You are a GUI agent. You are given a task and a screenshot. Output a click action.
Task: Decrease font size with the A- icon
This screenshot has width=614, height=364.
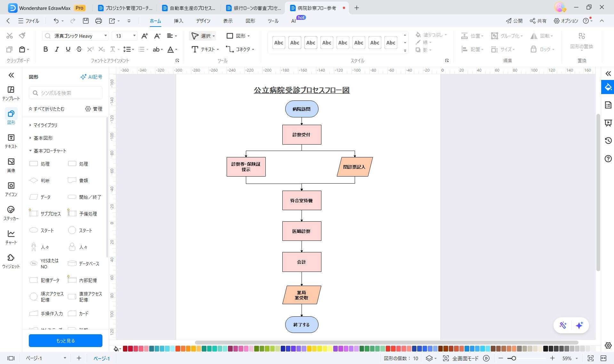[x=157, y=36]
